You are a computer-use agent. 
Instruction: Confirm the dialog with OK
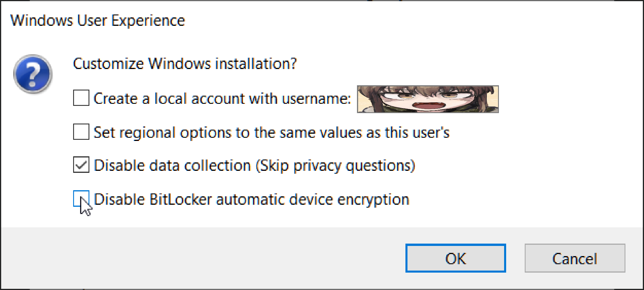tap(456, 258)
